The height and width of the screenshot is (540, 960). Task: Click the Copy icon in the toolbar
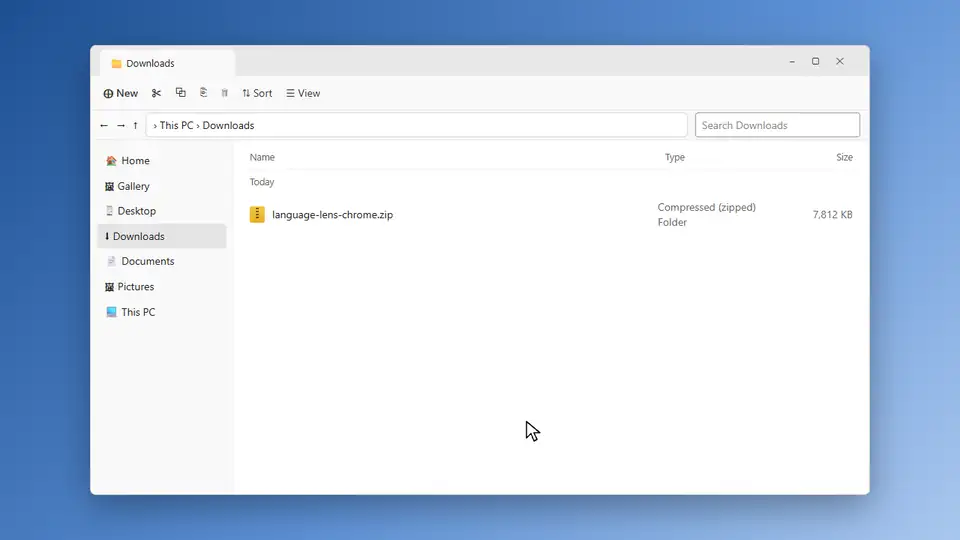181,92
